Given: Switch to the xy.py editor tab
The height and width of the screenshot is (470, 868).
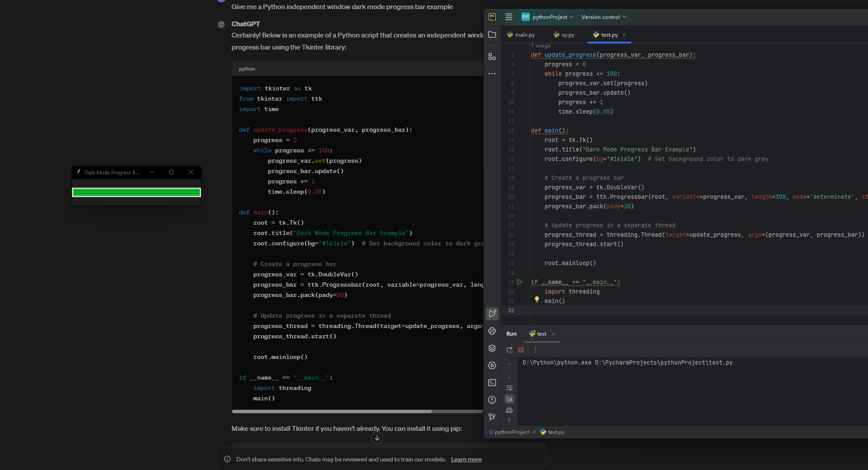Looking at the screenshot, I should 564,35.
